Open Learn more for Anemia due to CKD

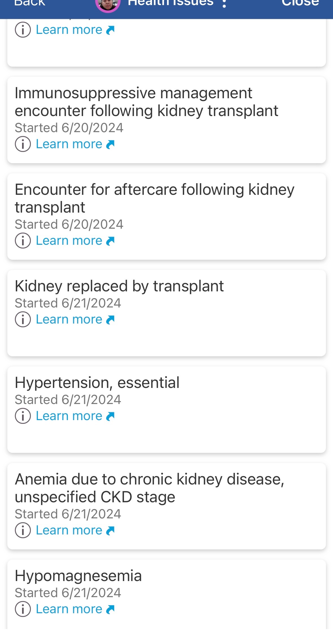[x=75, y=531]
